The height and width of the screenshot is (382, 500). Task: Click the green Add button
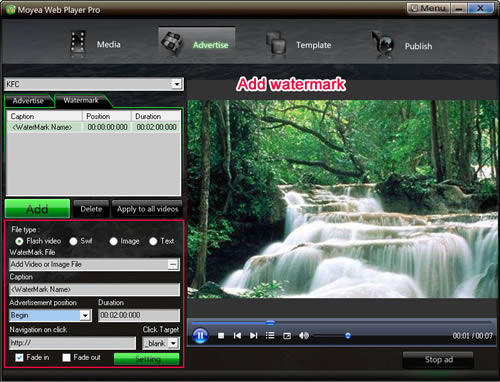(x=37, y=209)
